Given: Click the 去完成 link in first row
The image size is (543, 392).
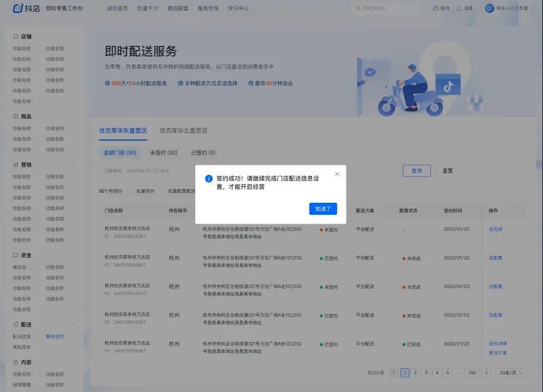Looking at the screenshot, I should click(x=495, y=229).
